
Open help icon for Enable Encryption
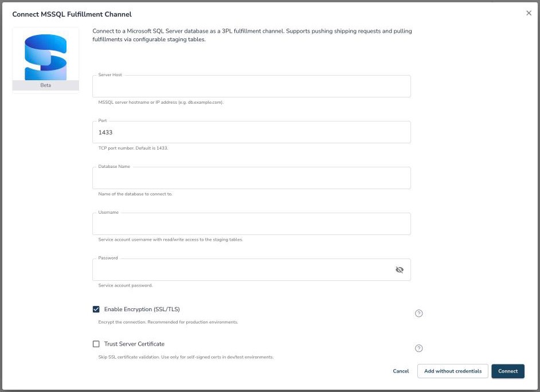419,313
